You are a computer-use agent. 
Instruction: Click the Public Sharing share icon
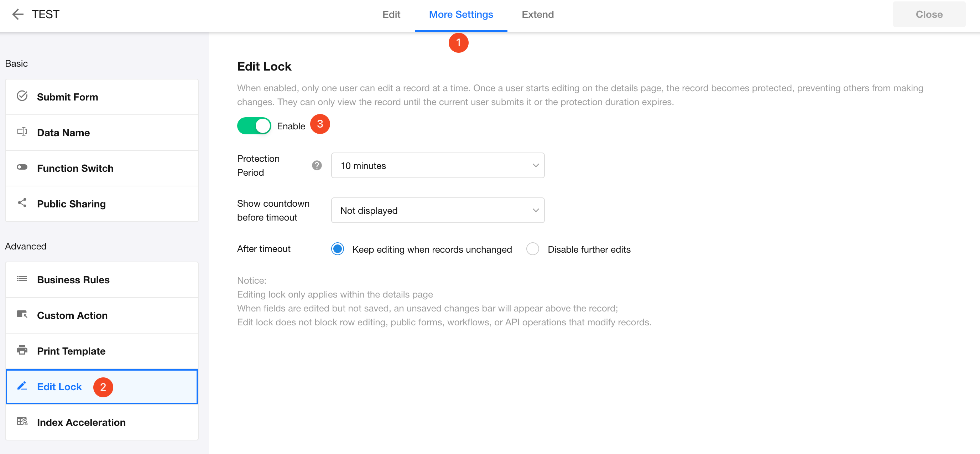tap(22, 203)
